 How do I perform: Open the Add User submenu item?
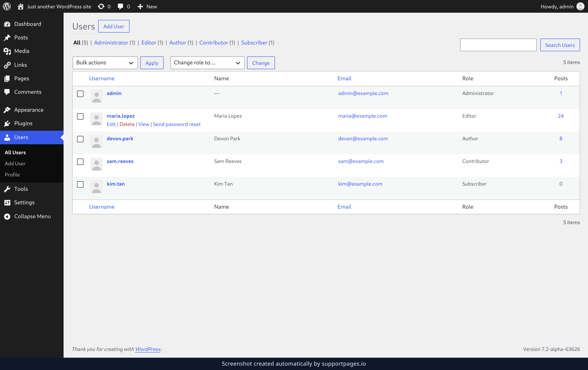point(15,164)
